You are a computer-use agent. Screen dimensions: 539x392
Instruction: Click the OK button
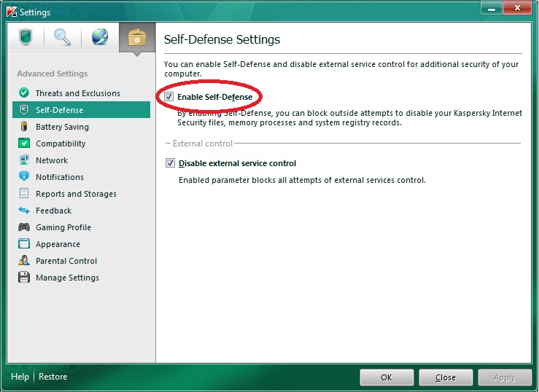[387, 377]
